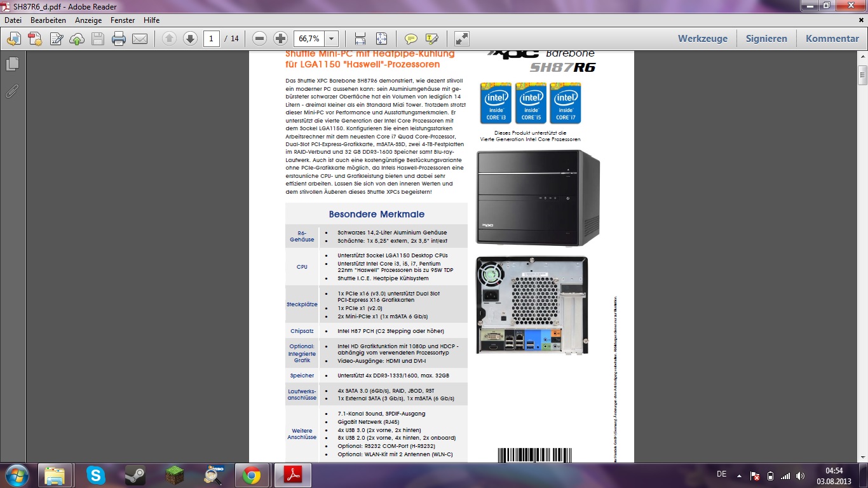Enter read mode with expand icon
Screen dimensions: 868x488
click(462, 39)
